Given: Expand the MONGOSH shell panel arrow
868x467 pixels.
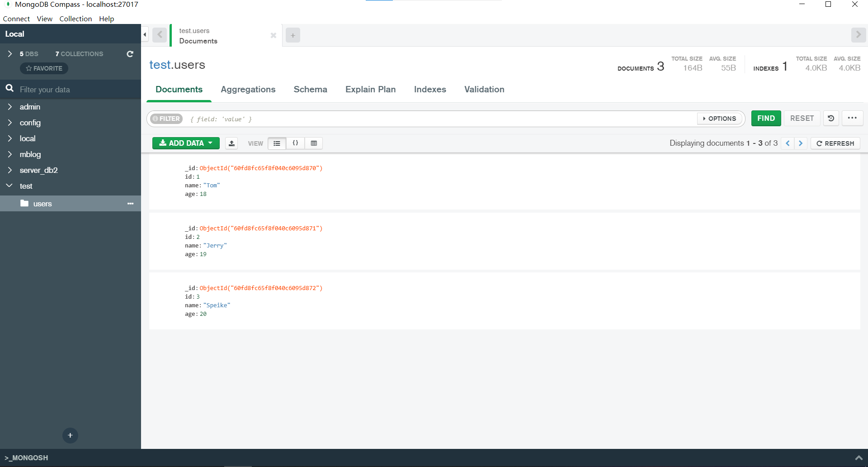Looking at the screenshot, I should (859, 458).
